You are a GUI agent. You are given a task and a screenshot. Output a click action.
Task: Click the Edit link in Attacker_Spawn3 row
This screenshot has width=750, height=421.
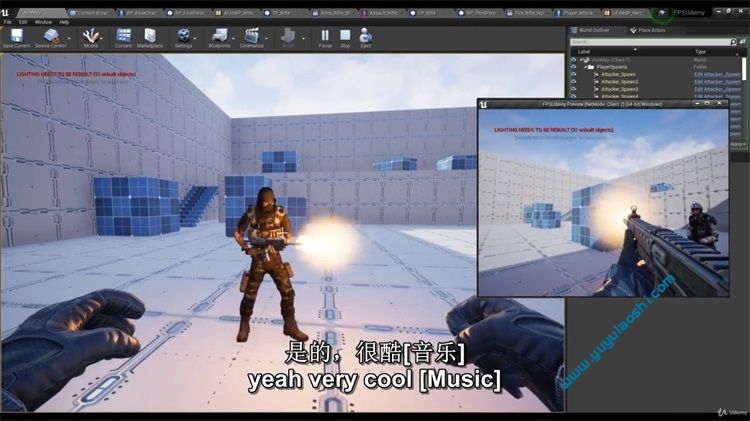(717, 89)
